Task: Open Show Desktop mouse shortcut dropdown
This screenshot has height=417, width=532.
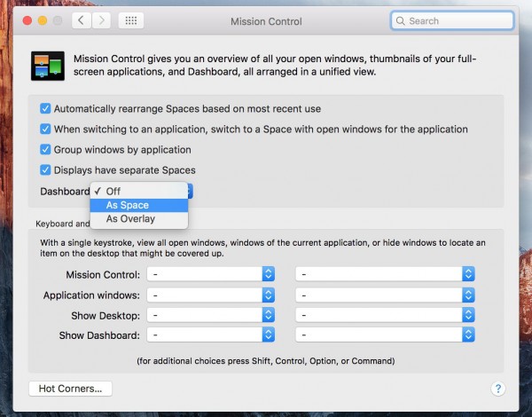Action: [x=385, y=315]
